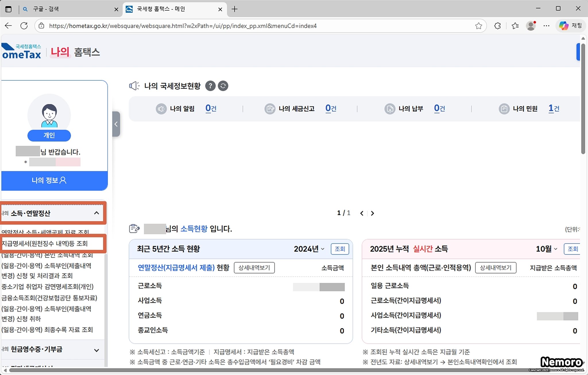Collapse the 소득·연말정산 menu section
The width and height of the screenshot is (588, 375).
(96, 213)
